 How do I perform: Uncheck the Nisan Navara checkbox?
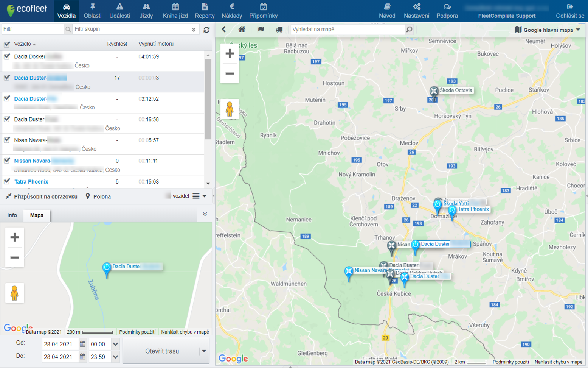pos(7,140)
